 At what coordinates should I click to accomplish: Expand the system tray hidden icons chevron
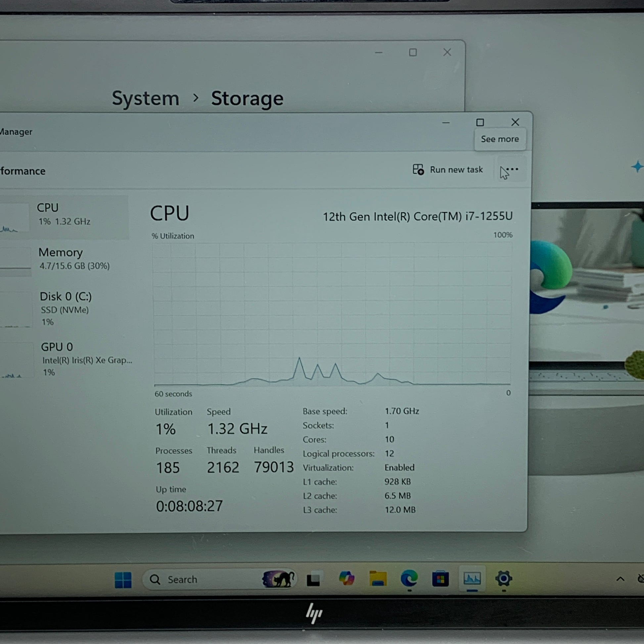pos(620,579)
